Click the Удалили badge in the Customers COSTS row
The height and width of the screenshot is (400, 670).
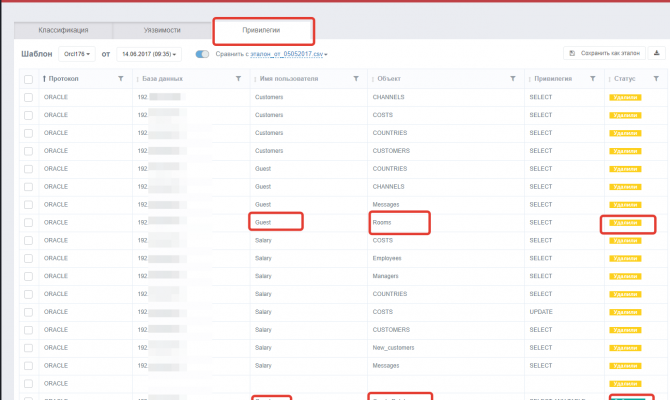625,115
